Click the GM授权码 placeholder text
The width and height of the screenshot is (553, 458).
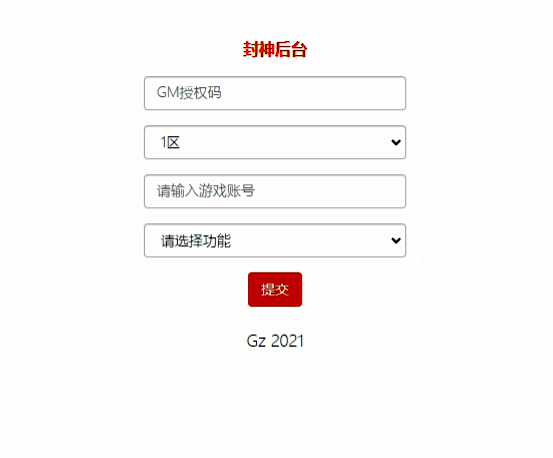click(x=189, y=93)
